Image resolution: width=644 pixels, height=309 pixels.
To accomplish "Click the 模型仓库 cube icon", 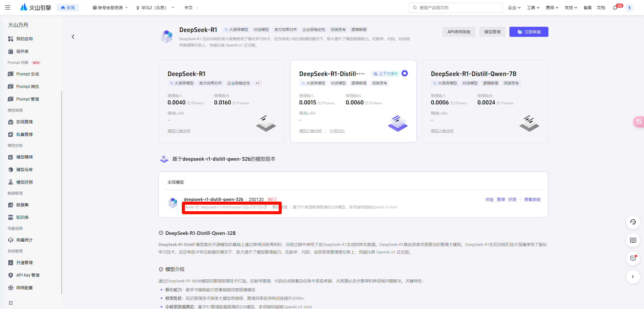I will [11, 169].
